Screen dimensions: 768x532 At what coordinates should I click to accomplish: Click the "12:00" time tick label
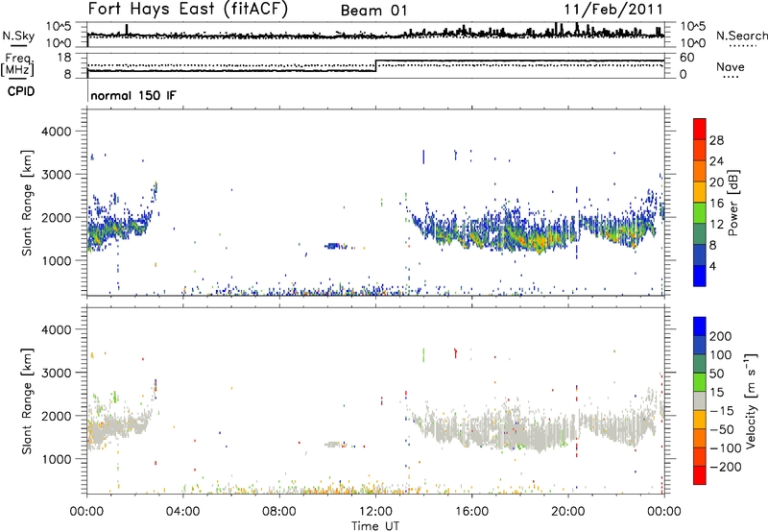click(x=375, y=512)
